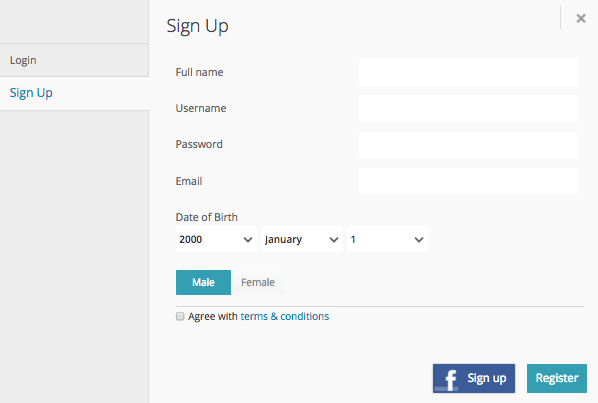Viewport: 598px width, 403px height.
Task: Select the Male gender option
Action: [x=203, y=283]
